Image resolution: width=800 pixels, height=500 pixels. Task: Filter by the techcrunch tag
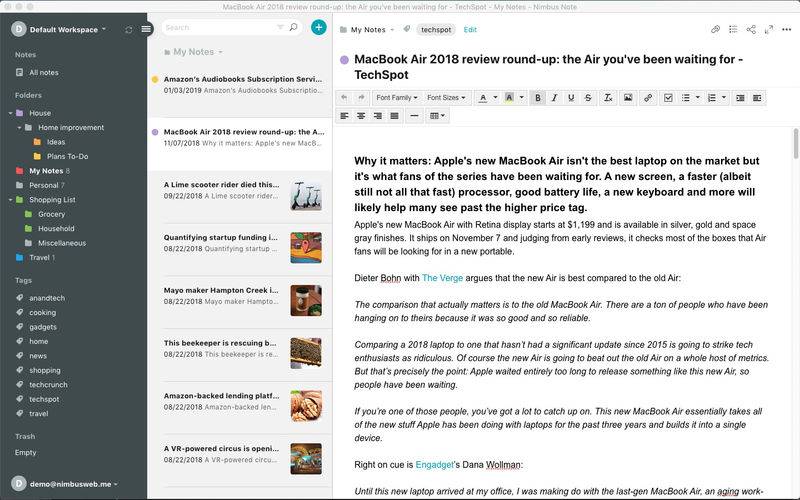(x=48, y=385)
